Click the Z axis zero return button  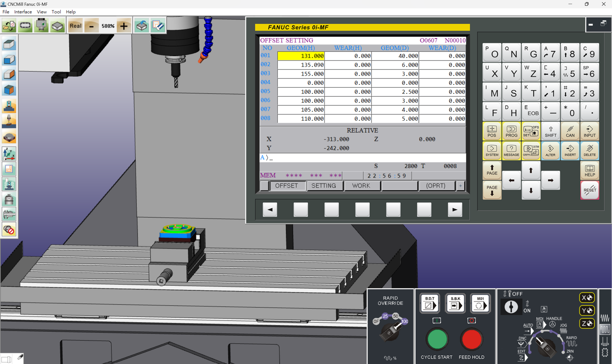coord(587,324)
